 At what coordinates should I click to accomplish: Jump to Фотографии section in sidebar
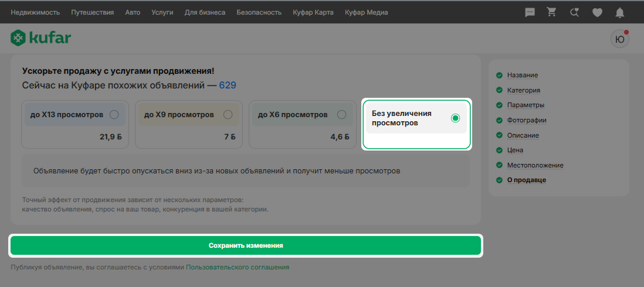(x=527, y=120)
